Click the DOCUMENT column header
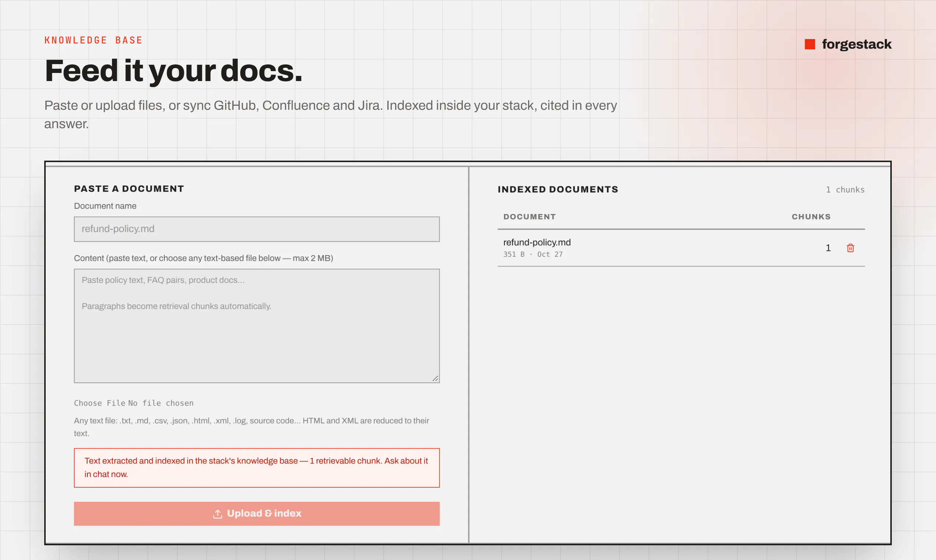The width and height of the screenshot is (936, 560). pyautogui.click(x=530, y=217)
